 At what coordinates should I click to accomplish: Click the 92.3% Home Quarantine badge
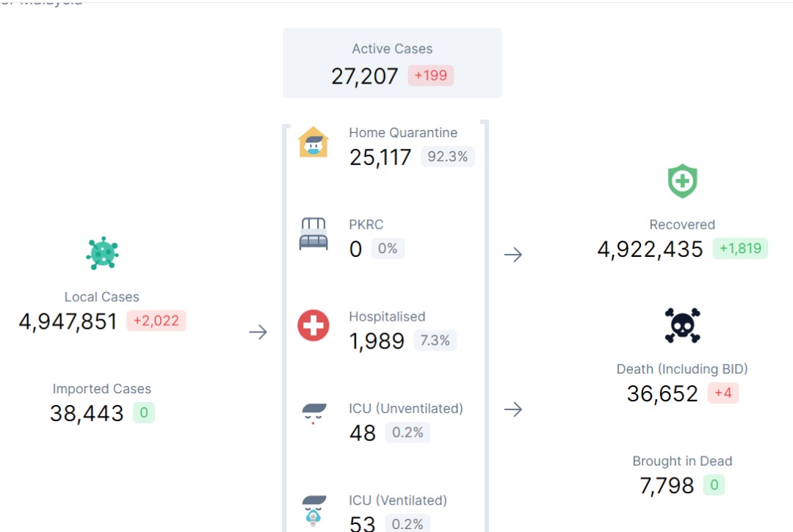click(x=448, y=156)
